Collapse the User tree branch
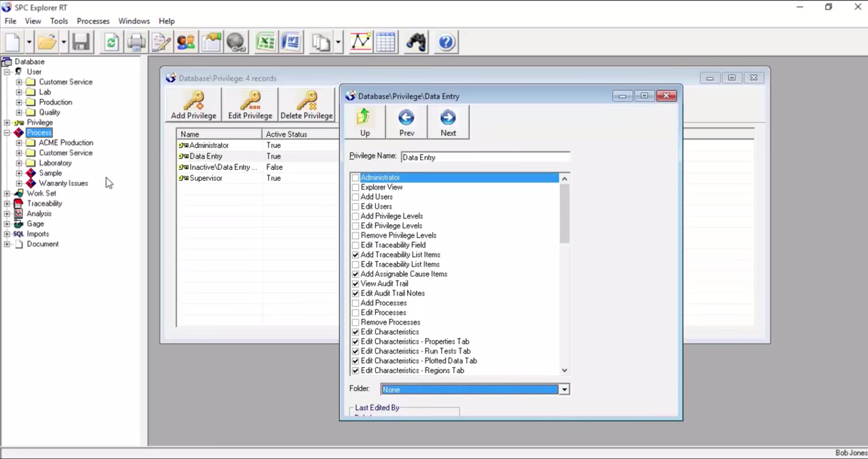868x459 pixels. [x=7, y=71]
